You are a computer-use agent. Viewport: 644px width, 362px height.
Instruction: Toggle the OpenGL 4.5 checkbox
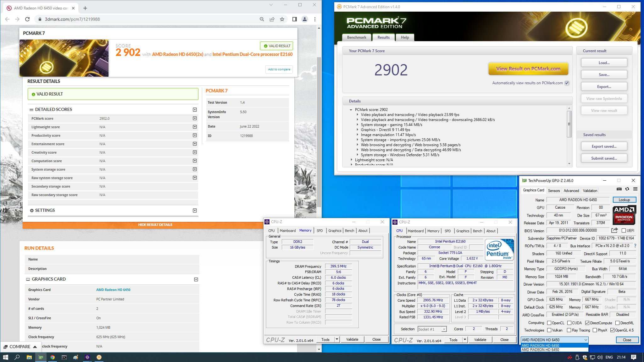(x=612, y=330)
